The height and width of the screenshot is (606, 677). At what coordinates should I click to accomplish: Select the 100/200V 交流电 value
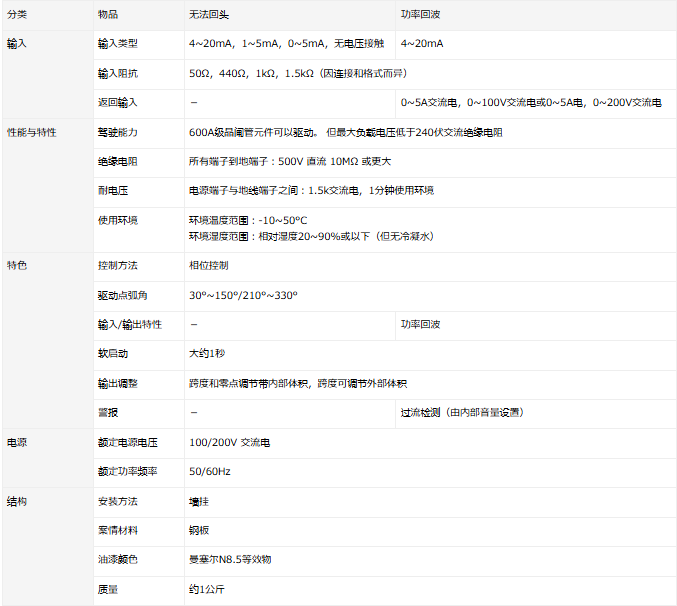pyautogui.click(x=230, y=442)
